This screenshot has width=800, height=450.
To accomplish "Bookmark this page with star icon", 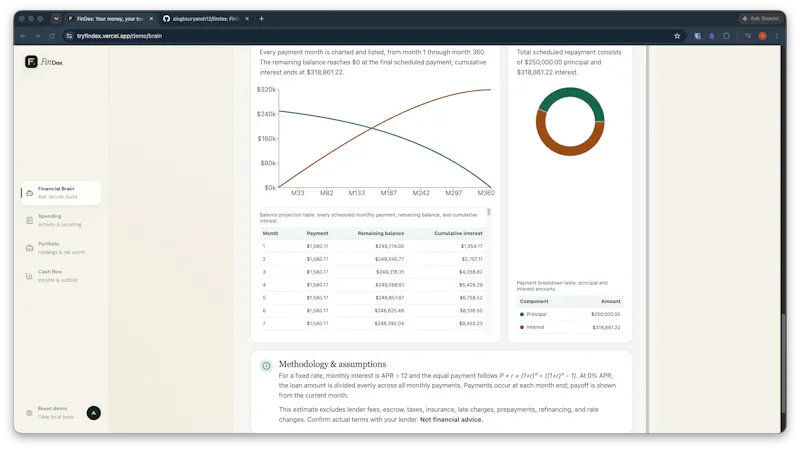I will coord(677,36).
